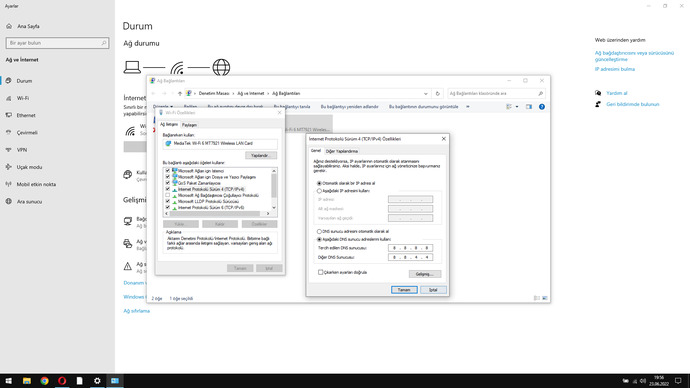This screenshot has height=388, width=690.
Task: Click Yapılandır button for the adapter
Action: click(261, 156)
